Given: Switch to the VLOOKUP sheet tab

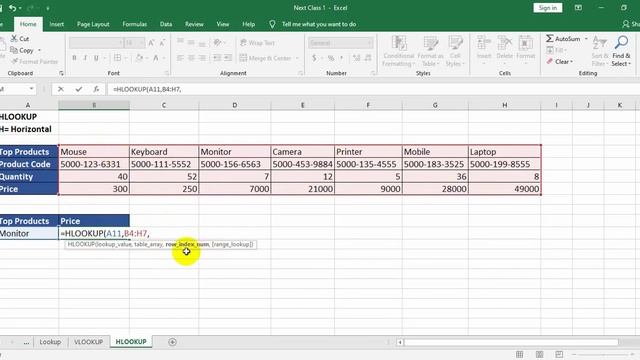Looking at the screenshot, I should click(x=88, y=342).
